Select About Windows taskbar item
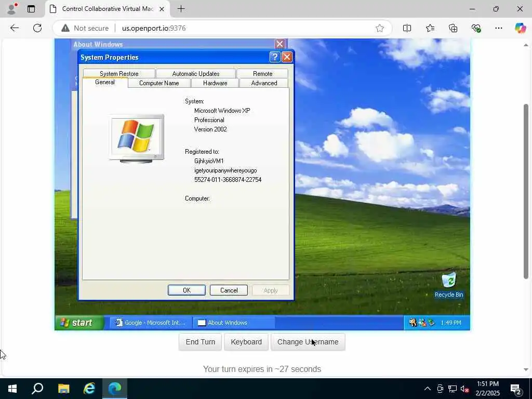The width and height of the screenshot is (532, 399). pos(233,323)
